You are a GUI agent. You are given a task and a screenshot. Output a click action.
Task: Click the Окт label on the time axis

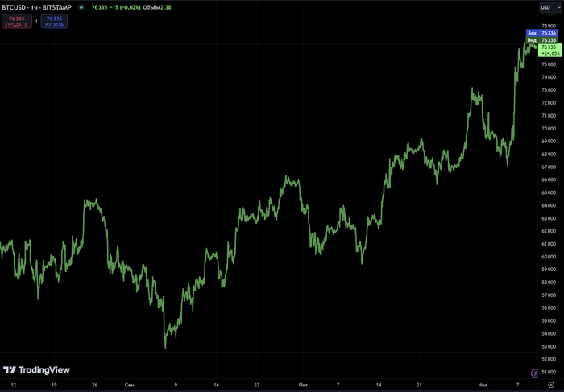[x=303, y=385]
